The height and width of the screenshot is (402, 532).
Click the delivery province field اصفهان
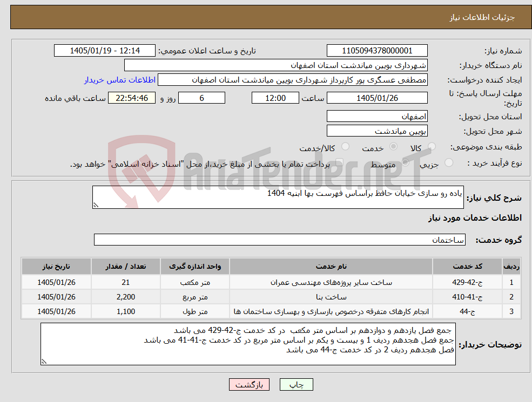click(377, 116)
